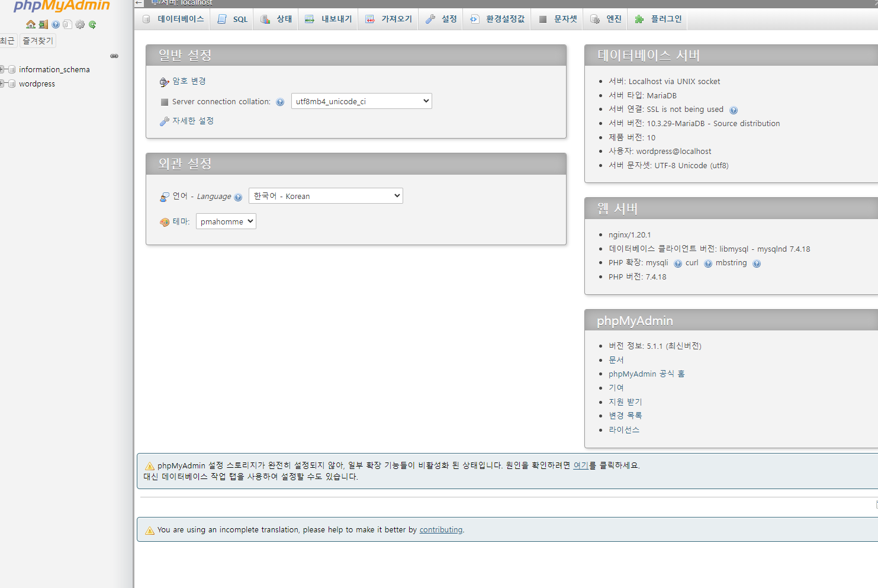Click the 즐겨찾기 button in sidebar

(38, 41)
